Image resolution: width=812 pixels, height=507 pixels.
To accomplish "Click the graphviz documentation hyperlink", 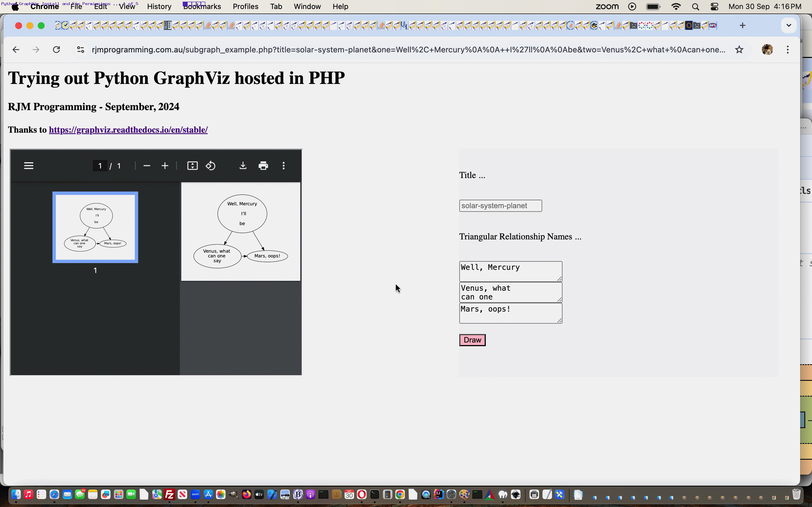I will click(129, 130).
